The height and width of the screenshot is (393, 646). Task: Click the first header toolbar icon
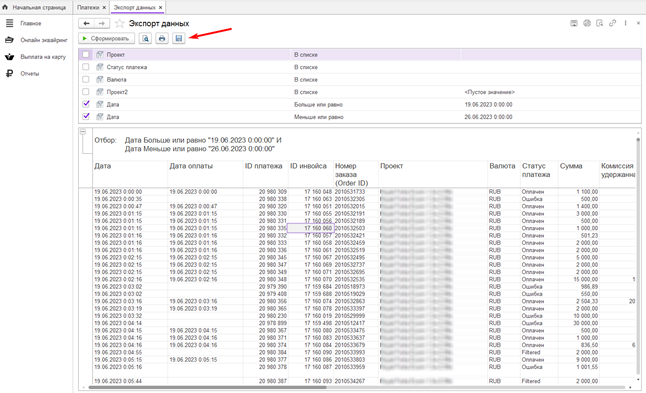(574, 23)
